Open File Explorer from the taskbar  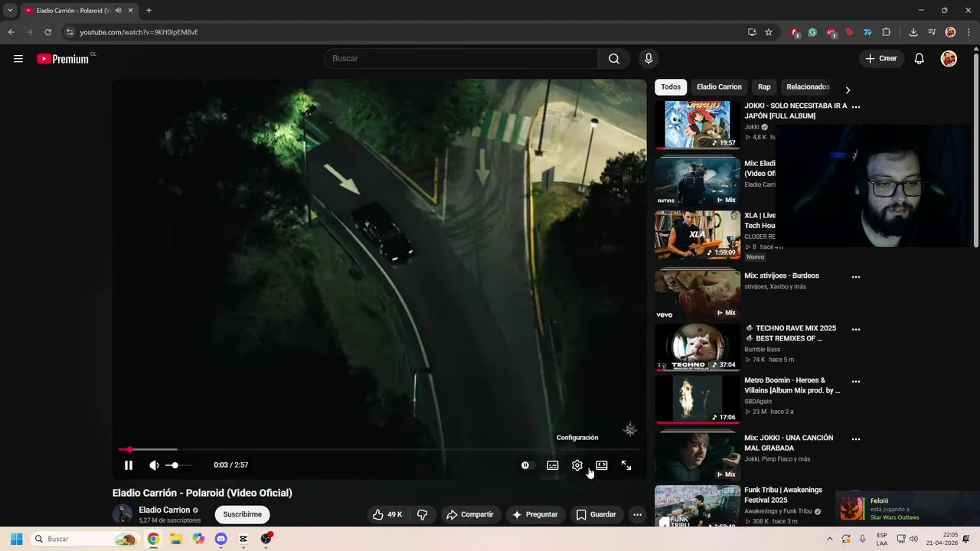pyautogui.click(x=175, y=539)
